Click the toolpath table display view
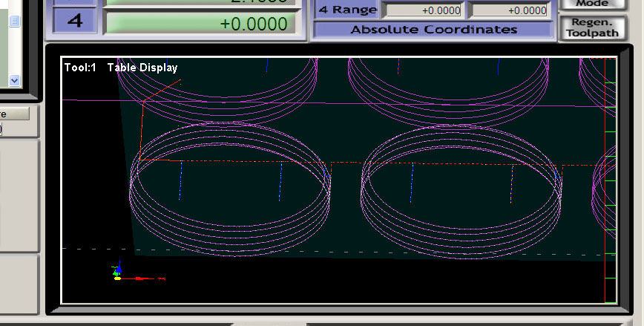Image resolution: width=644 pixels, height=326 pixels. click(339, 180)
